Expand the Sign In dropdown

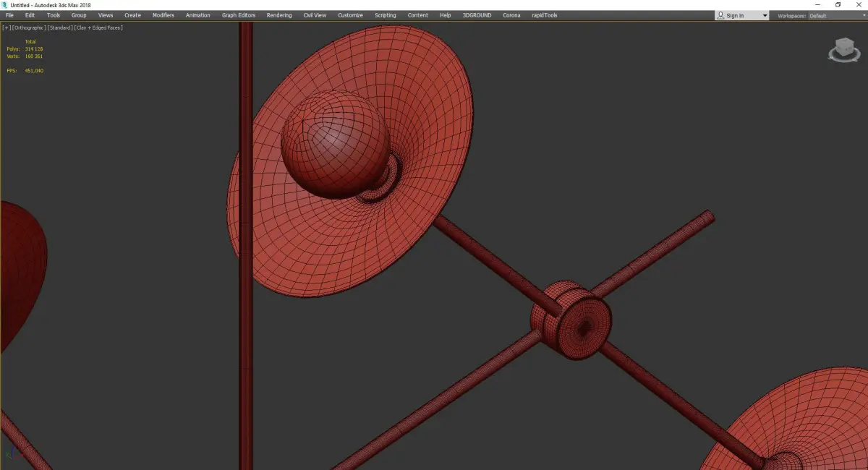[765, 16]
